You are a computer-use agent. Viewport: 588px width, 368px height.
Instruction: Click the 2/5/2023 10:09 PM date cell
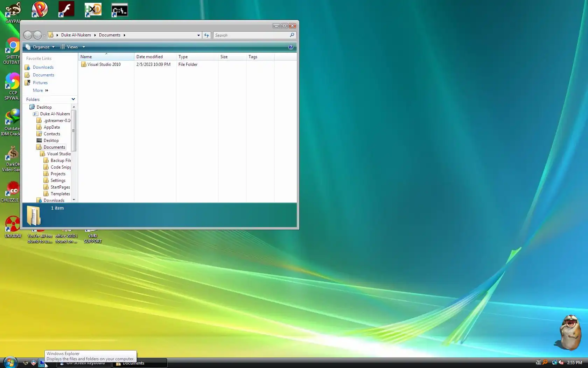click(153, 64)
